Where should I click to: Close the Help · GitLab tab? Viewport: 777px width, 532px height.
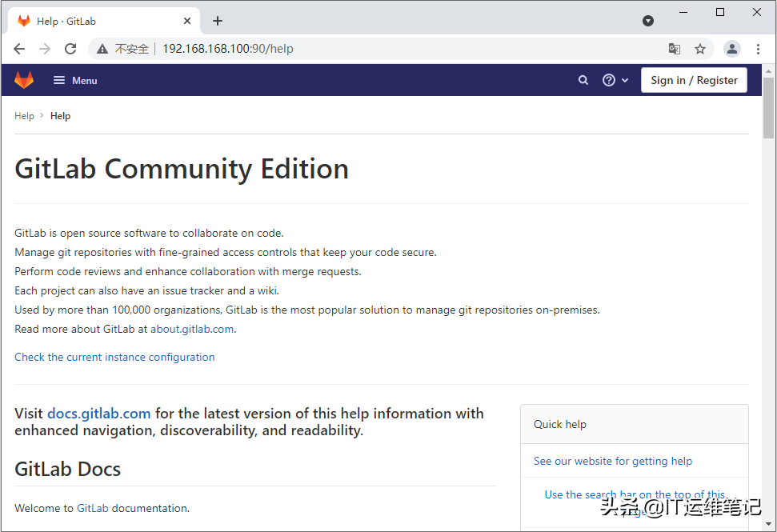186,21
